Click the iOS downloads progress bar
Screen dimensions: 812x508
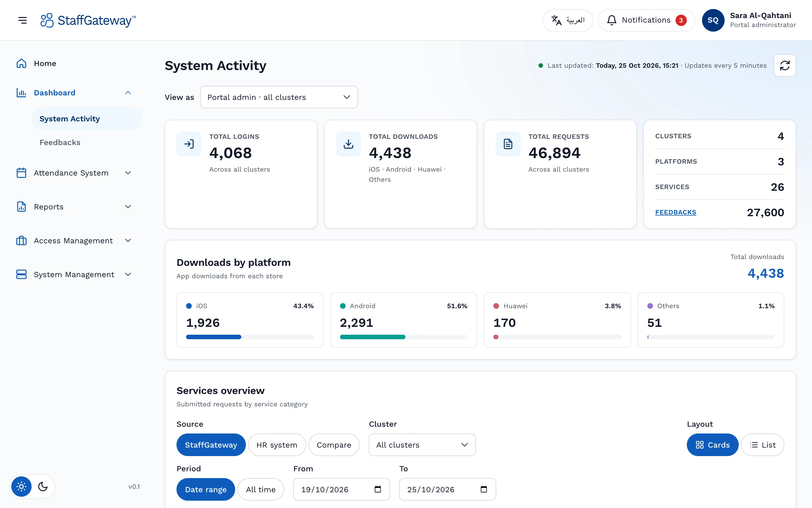pyautogui.click(x=250, y=337)
